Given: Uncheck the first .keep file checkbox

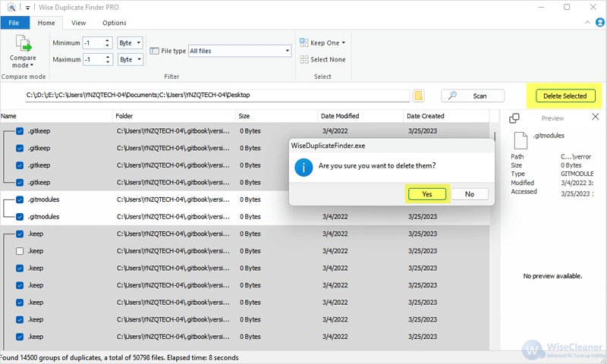Looking at the screenshot, I should point(20,234).
